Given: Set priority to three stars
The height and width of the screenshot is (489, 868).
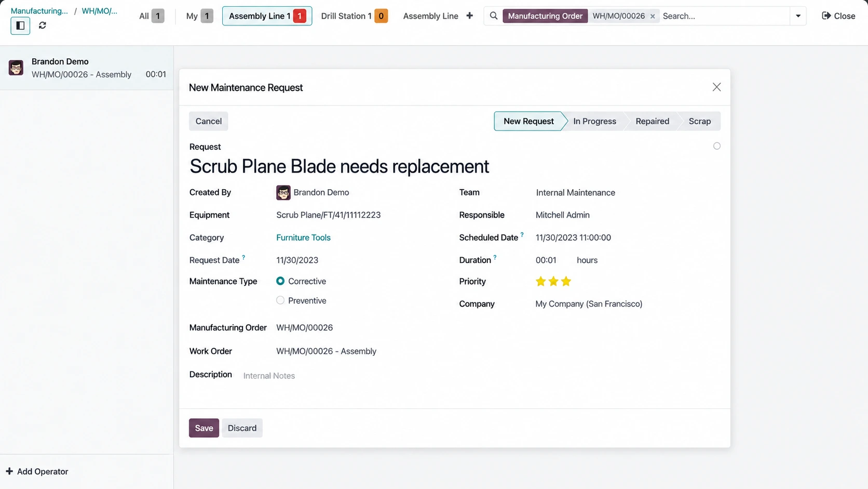Looking at the screenshot, I should click(566, 282).
